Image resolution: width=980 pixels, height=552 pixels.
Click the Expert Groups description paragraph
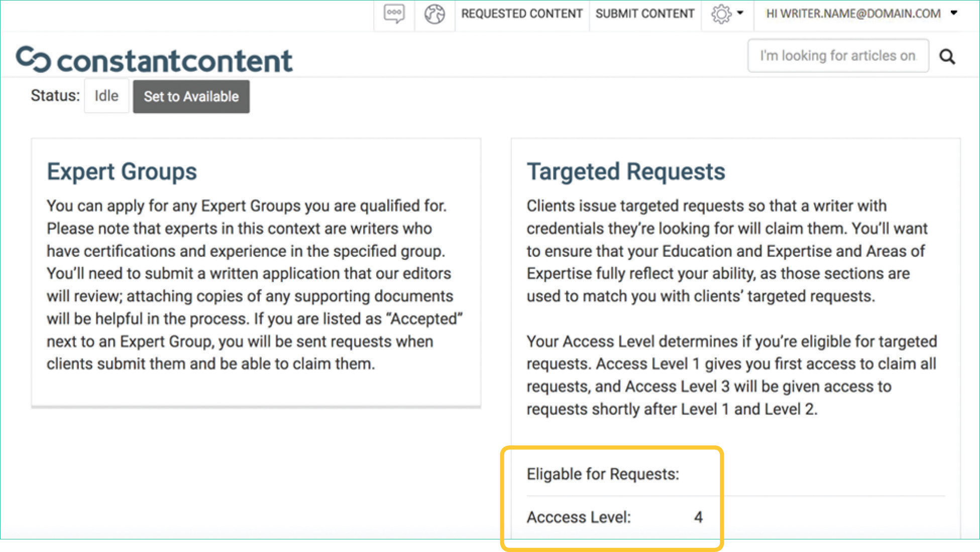click(x=254, y=285)
